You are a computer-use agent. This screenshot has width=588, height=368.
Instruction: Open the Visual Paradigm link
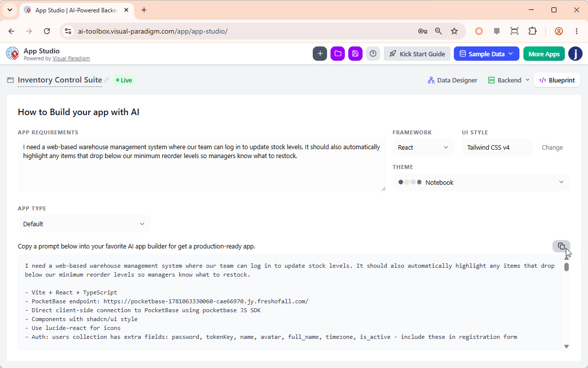click(x=71, y=59)
